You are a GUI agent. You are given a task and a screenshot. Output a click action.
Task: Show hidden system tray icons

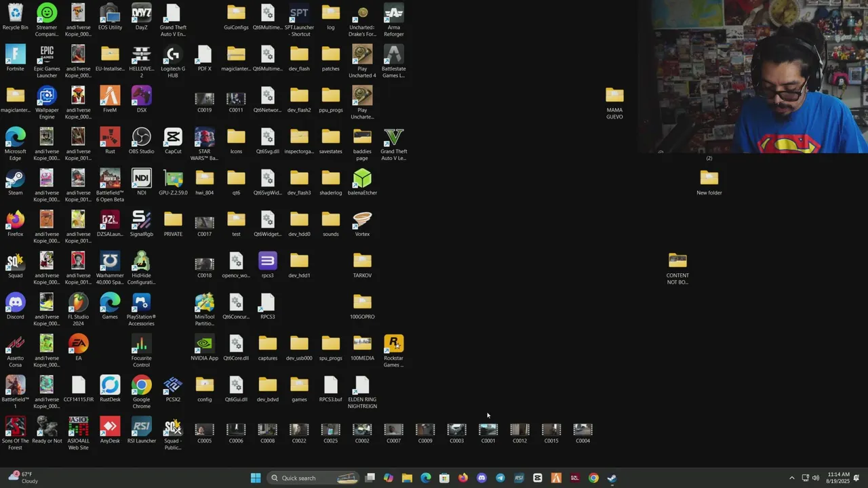coord(791,478)
